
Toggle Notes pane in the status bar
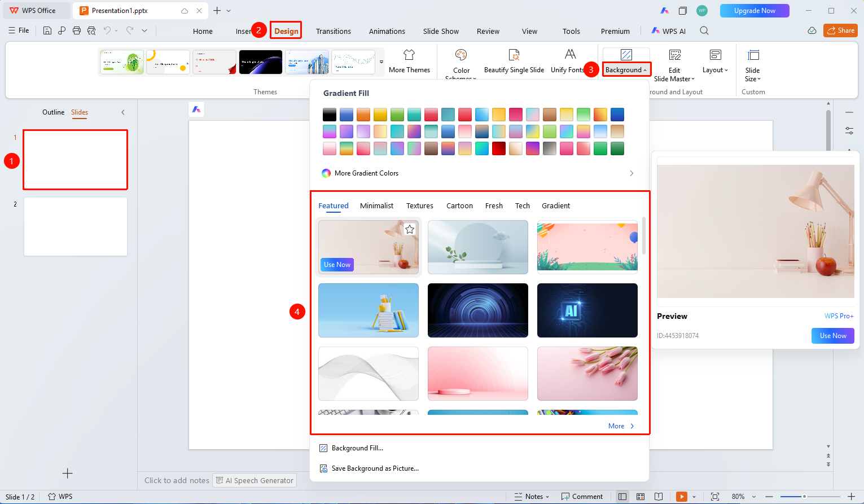tap(531, 497)
